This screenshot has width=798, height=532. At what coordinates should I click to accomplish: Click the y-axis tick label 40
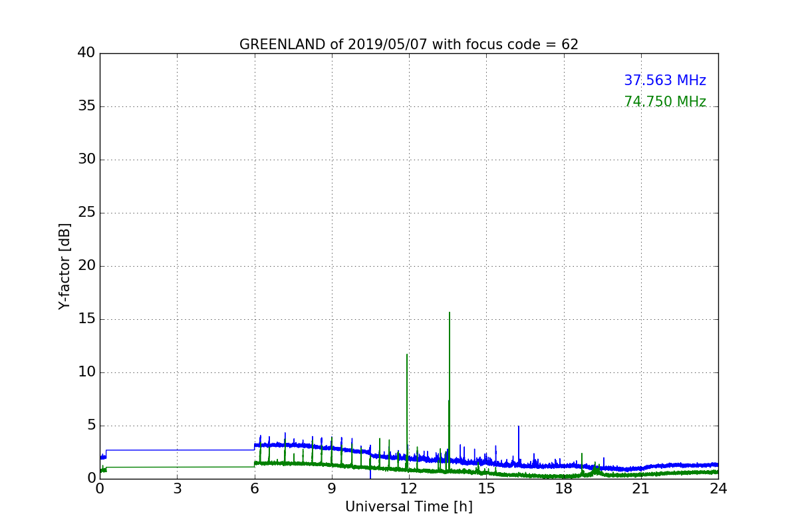(x=86, y=53)
